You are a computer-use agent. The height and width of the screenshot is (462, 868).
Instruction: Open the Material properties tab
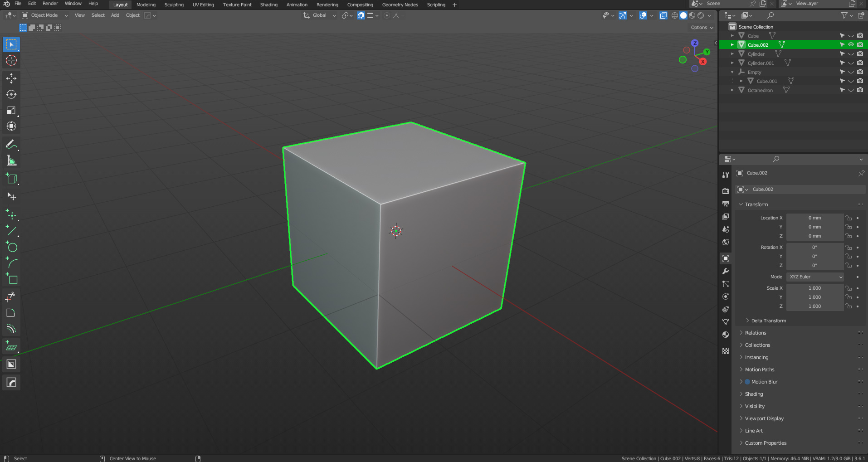point(726,335)
